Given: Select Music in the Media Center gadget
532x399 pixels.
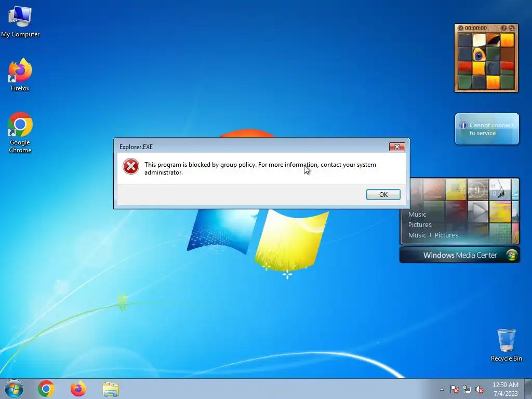Looking at the screenshot, I should [417, 214].
